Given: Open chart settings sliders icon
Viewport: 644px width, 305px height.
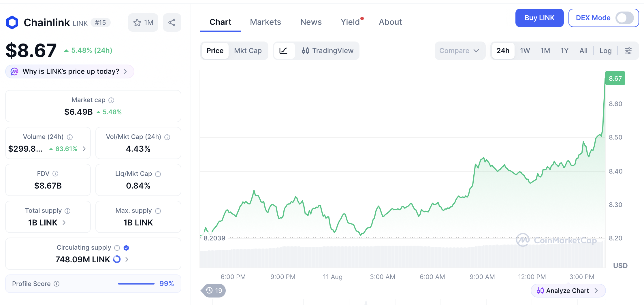Looking at the screenshot, I should (628, 51).
